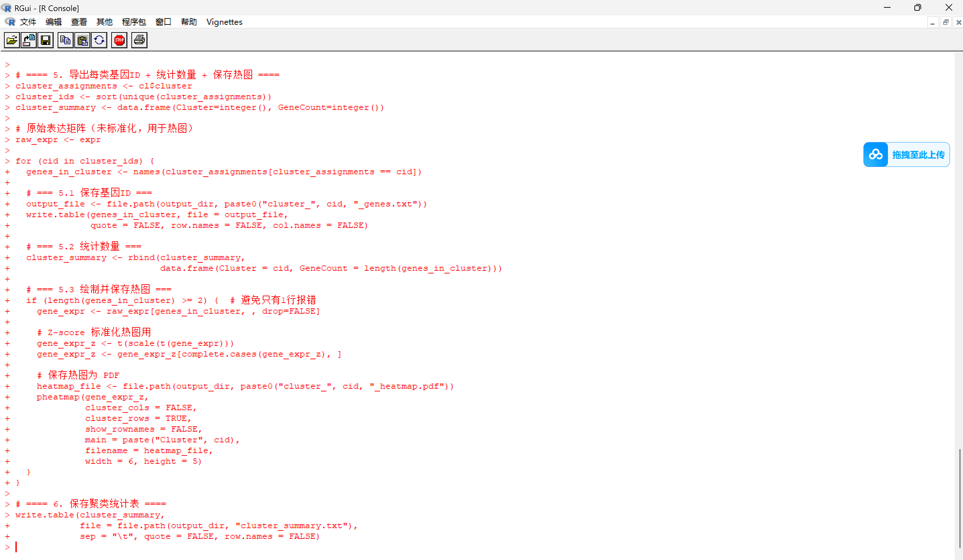Click the console vertical scrollbar thumb
This screenshot has width=963, height=560.
coord(959,498)
